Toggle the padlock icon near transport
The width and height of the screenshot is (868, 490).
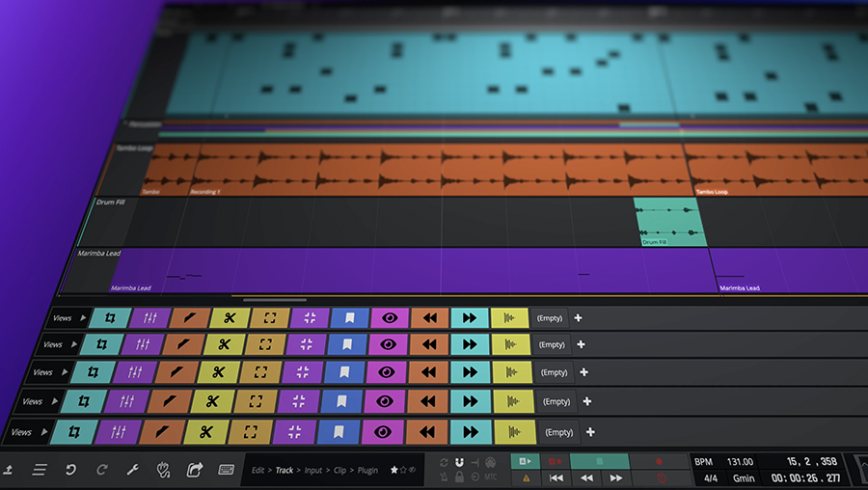click(459, 476)
